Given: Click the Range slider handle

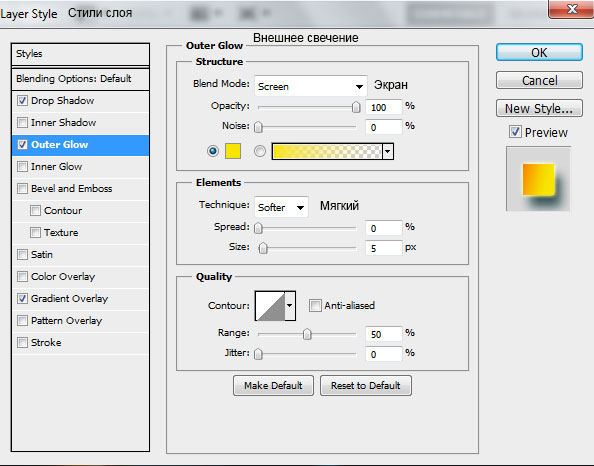Looking at the screenshot, I should 307,334.
